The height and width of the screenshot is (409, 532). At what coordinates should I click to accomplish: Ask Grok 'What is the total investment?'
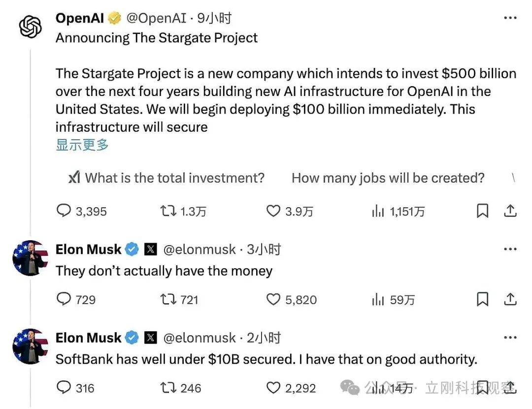[x=166, y=178]
